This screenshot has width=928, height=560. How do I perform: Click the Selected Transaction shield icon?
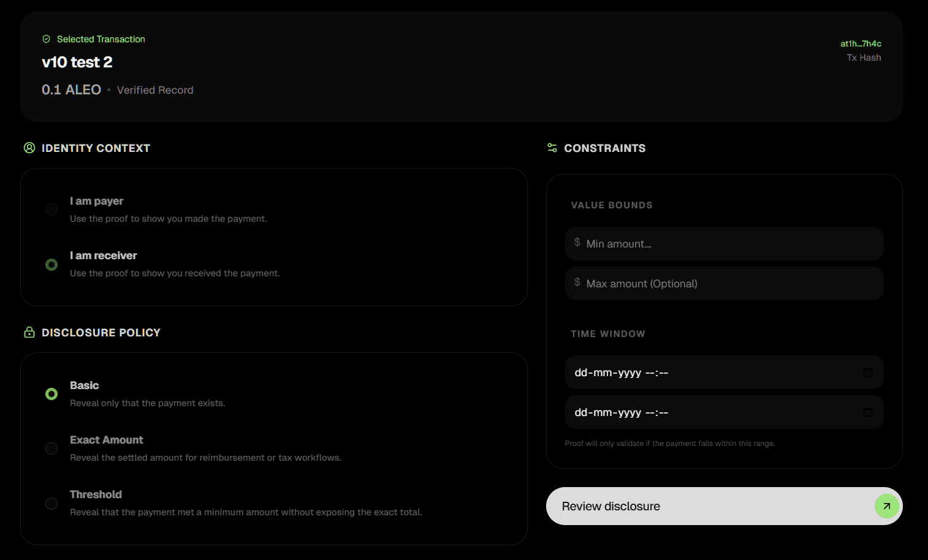click(46, 39)
